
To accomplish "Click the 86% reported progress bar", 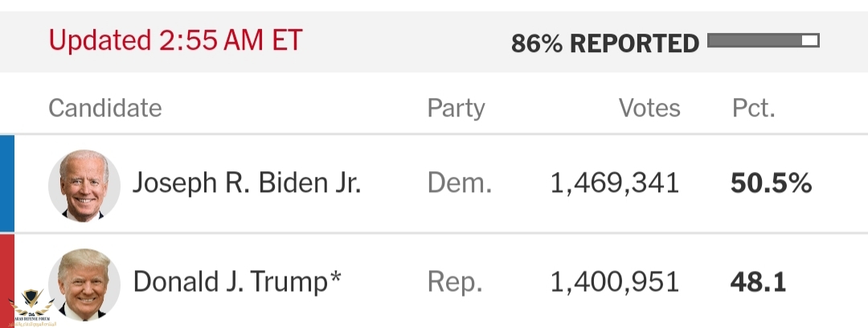I will coord(764,40).
